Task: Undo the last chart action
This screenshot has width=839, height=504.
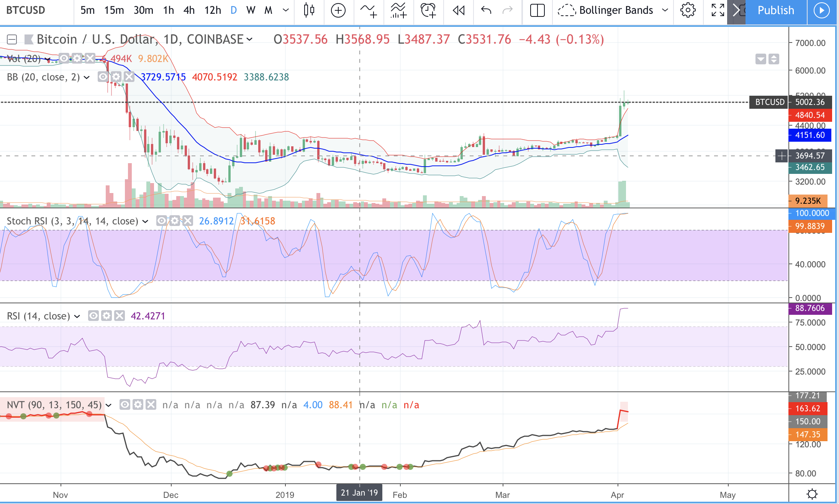Action: point(485,10)
